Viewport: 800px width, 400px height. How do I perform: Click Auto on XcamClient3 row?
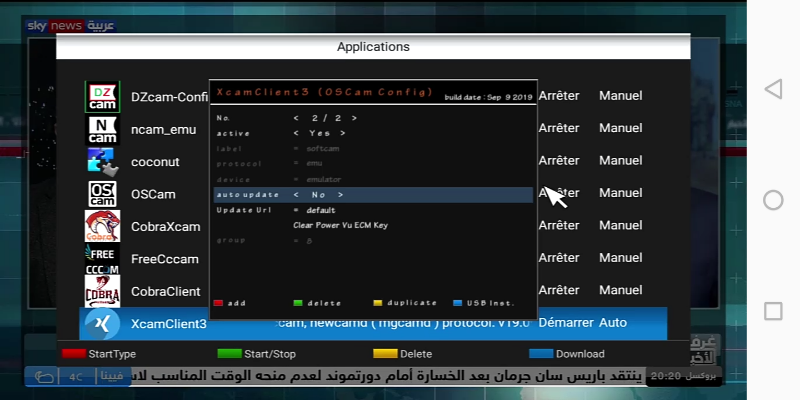[613, 322]
